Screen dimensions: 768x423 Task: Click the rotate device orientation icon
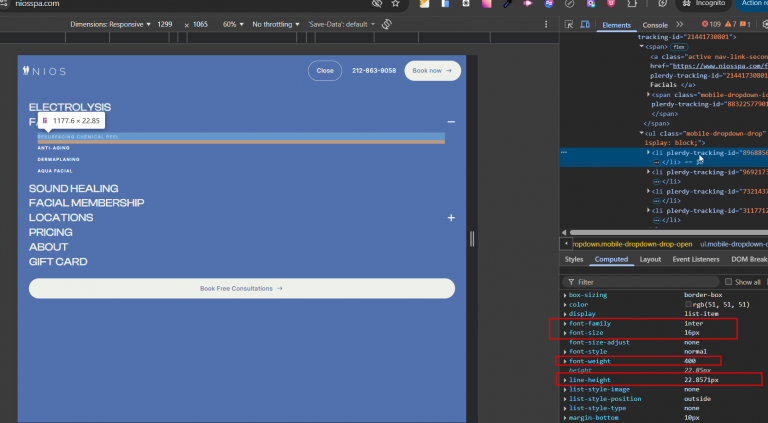pyautogui.click(x=386, y=24)
